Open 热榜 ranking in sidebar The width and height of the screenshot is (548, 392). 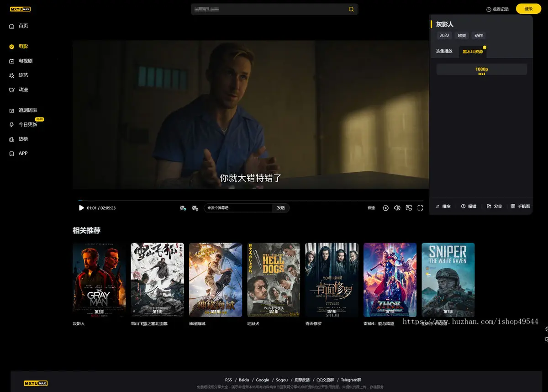click(x=19, y=139)
